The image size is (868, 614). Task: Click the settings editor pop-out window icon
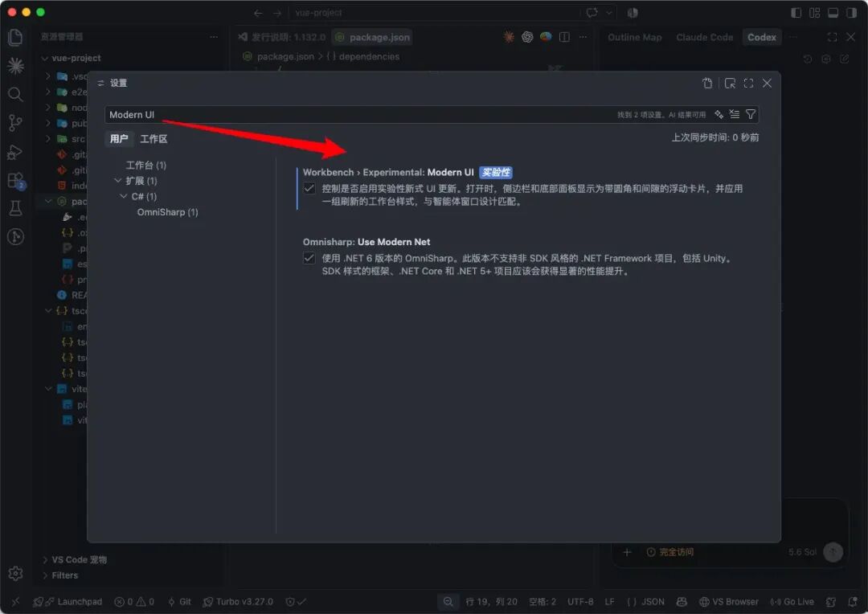click(730, 83)
